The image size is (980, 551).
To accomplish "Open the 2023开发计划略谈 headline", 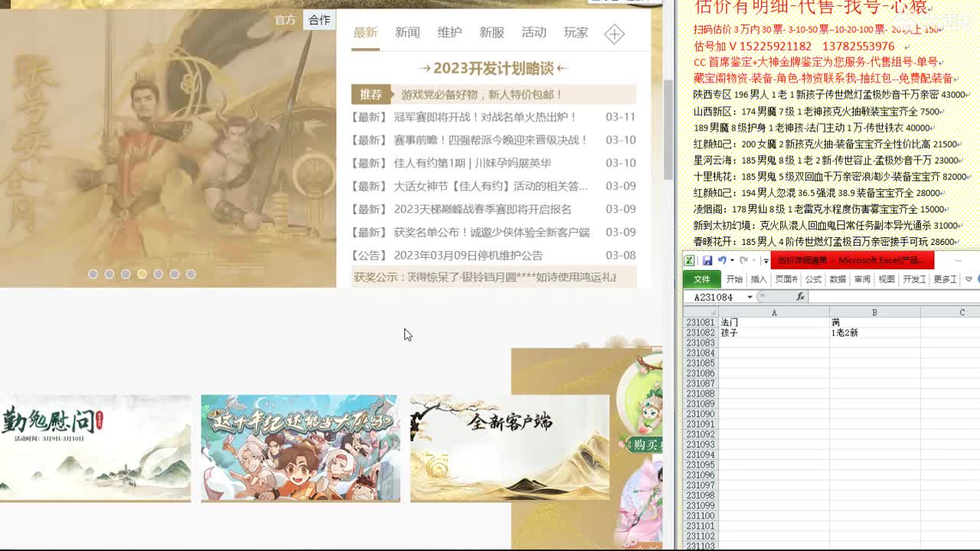I will (x=494, y=68).
